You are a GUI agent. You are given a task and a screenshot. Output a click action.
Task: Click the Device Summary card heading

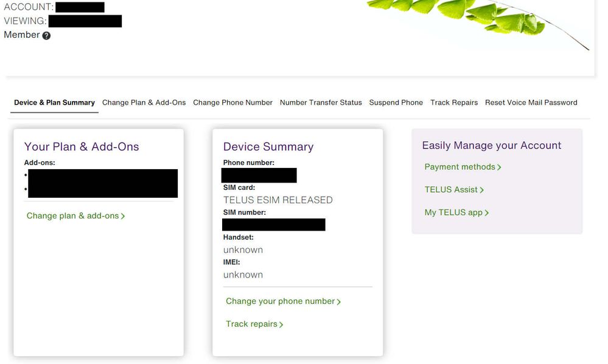pyautogui.click(x=268, y=147)
